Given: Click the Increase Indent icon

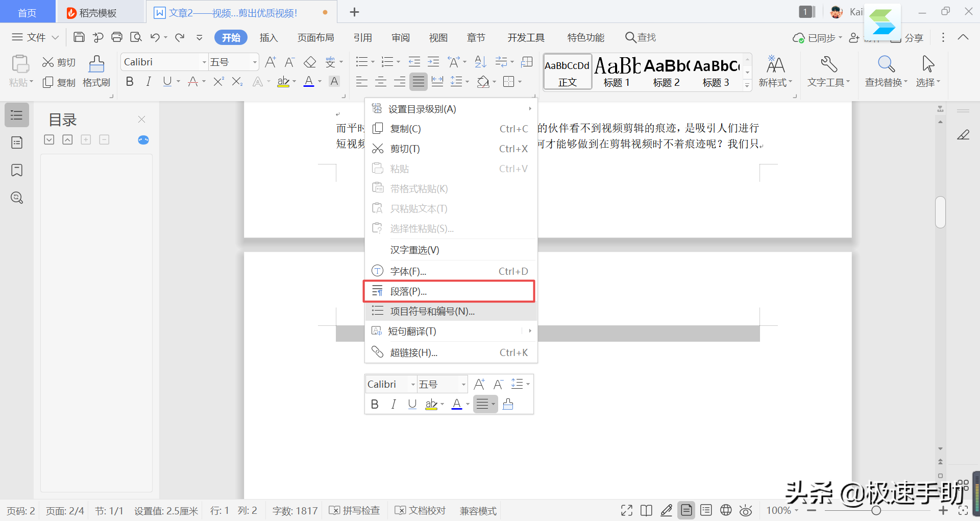Looking at the screenshot, I should [433, 62].
